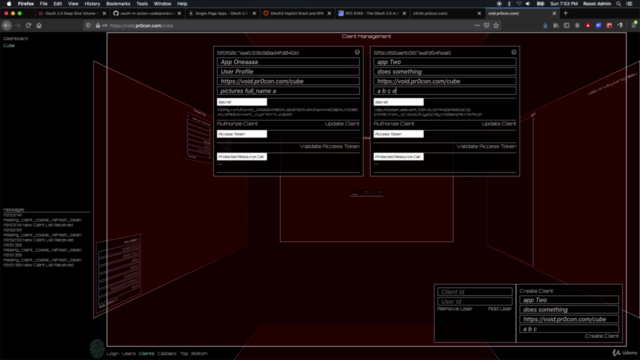Viewport: 640px width, 360px height.
Task: Click Validate Access Token on App Oneaaaa card
Action: 330,146
